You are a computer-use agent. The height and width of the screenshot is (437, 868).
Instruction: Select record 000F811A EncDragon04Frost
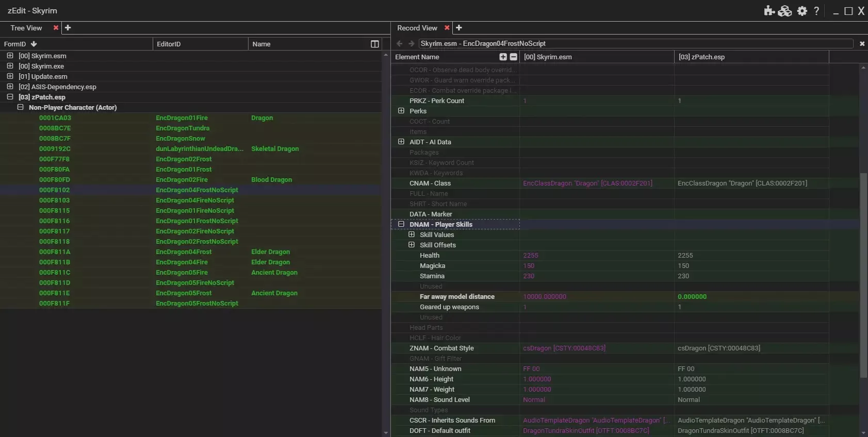[x=191, y=251]
